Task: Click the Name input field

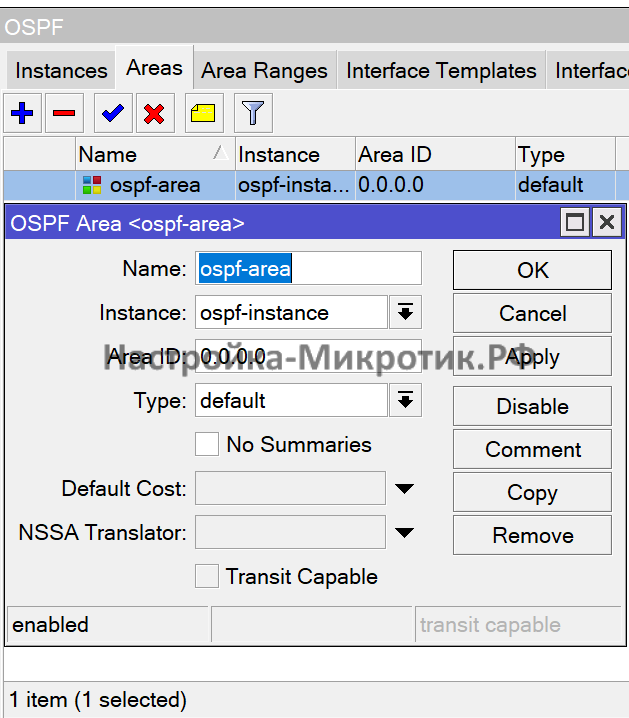Action: [x=308, y=269]
